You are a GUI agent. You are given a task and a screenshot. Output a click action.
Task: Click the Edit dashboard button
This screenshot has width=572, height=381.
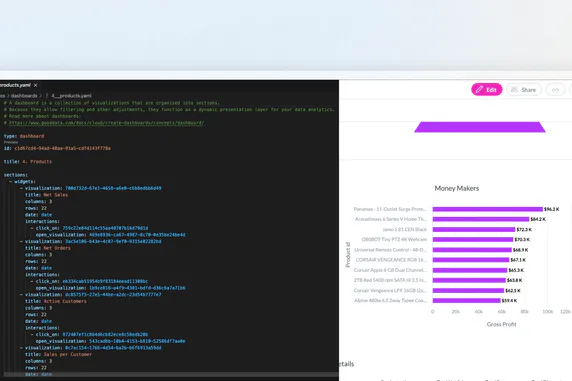tap(487, 89)
